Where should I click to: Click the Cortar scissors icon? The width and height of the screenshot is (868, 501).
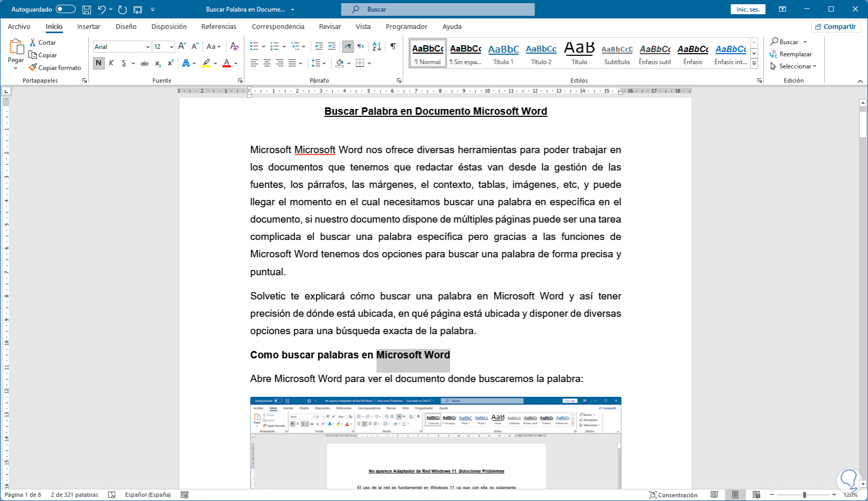(33, 42)
